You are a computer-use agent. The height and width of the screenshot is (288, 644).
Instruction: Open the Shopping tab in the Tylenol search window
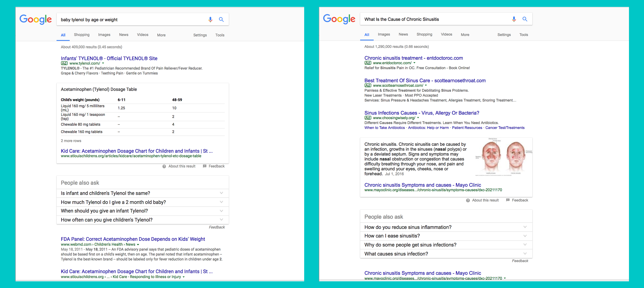click(x=82, y=35)
